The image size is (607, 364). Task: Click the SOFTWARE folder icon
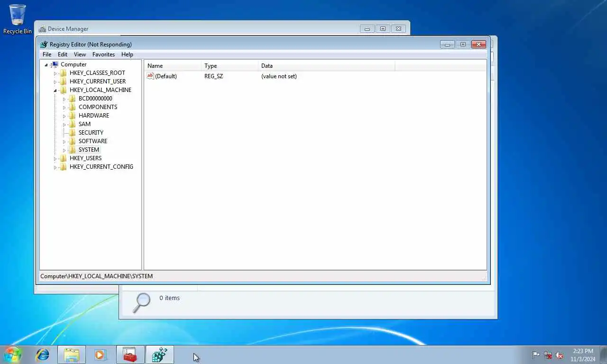click(x=73, y=141)
